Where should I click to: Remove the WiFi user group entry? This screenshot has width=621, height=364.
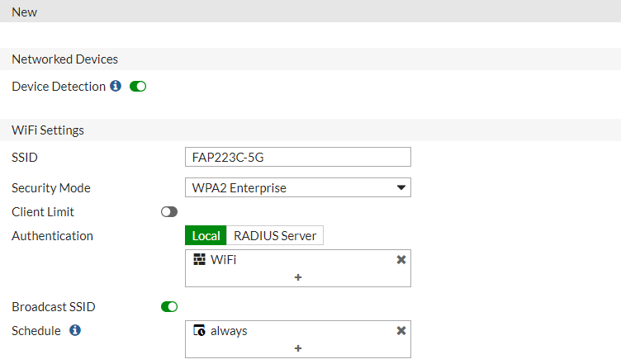[401, 259]
